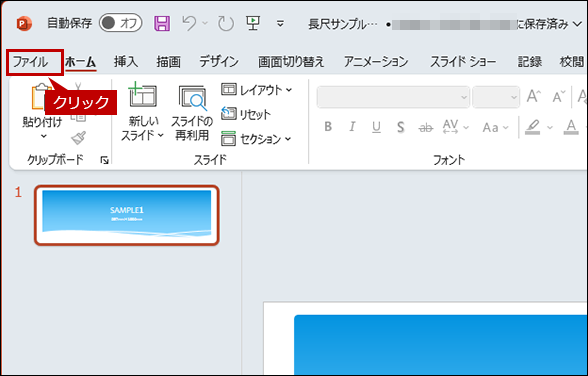
Task: Open the 画面切り替え tab
Action: tap(291, 62)
